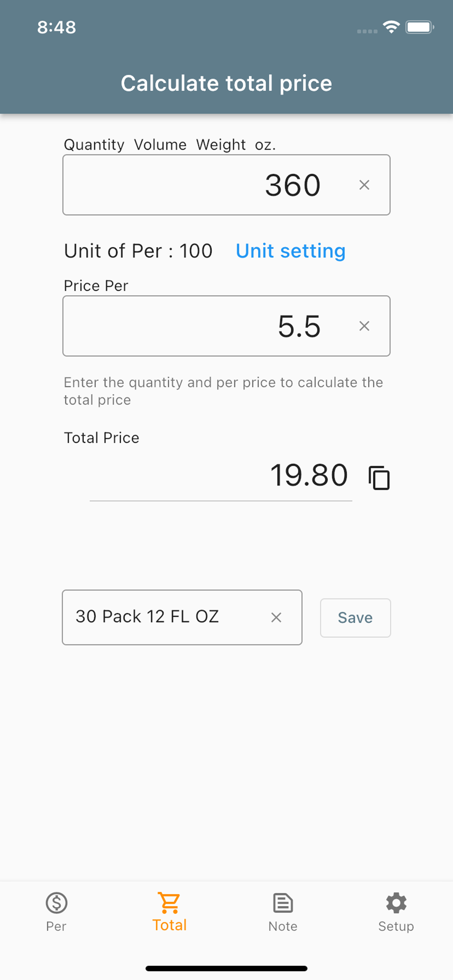Image resolution: width=453 pixels, height=980 pixels.
Task: Open the Per tab dollar icon
Action: click(x=56, y=903)
